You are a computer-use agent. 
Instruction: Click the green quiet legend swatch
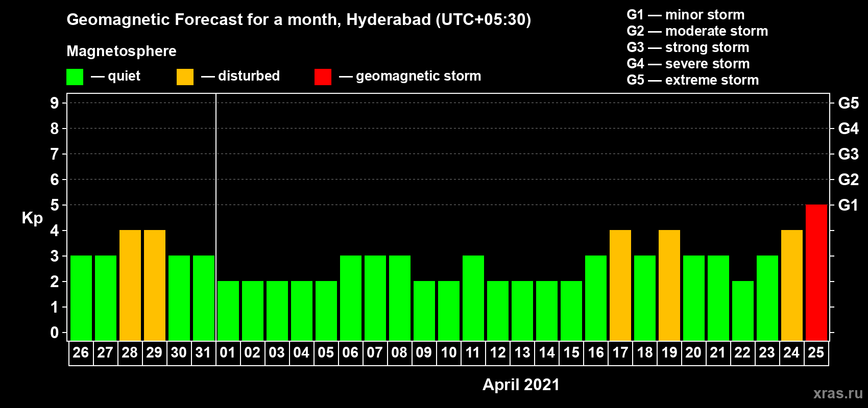[75, 77]
